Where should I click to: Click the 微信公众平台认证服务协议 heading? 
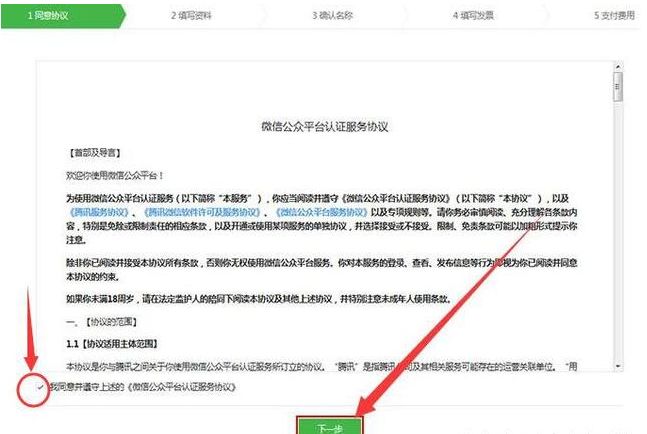point(325,127)
